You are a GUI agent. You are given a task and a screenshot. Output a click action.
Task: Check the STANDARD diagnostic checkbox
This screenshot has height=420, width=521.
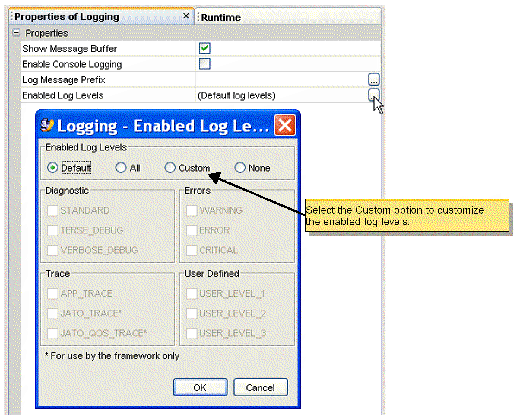pos(53,210)
